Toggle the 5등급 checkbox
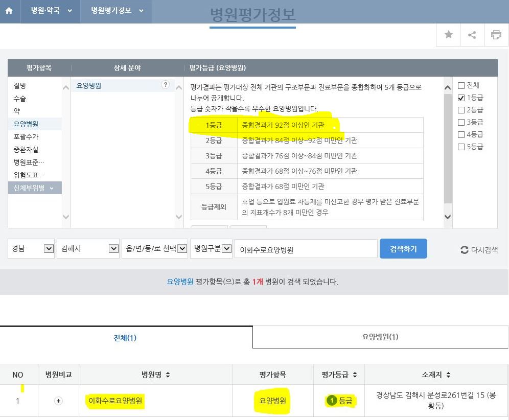The image size is (509, 420). 461,147
